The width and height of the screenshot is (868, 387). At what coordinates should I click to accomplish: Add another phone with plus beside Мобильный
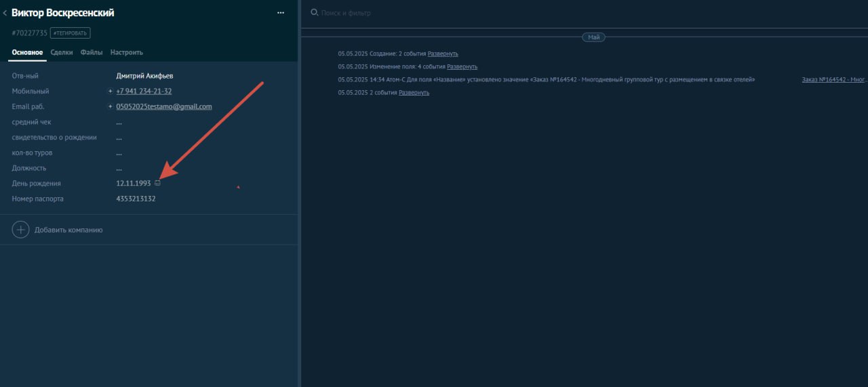coord(111,91)
